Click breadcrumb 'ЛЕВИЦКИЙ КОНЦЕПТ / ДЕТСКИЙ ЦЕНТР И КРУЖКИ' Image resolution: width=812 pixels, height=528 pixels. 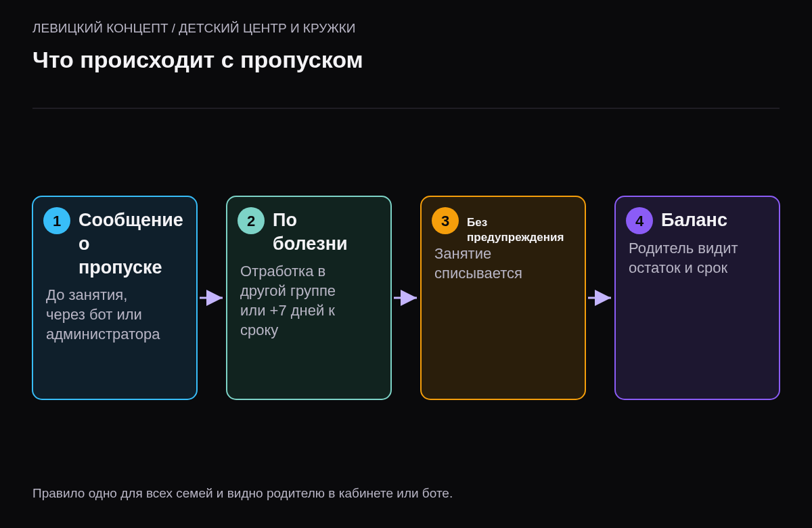coord(194,28)
